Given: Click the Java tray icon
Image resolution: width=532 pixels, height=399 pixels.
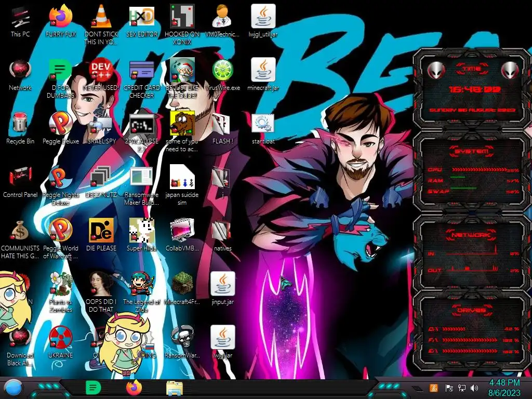Looking at the screenshot, I should point(434,388).
